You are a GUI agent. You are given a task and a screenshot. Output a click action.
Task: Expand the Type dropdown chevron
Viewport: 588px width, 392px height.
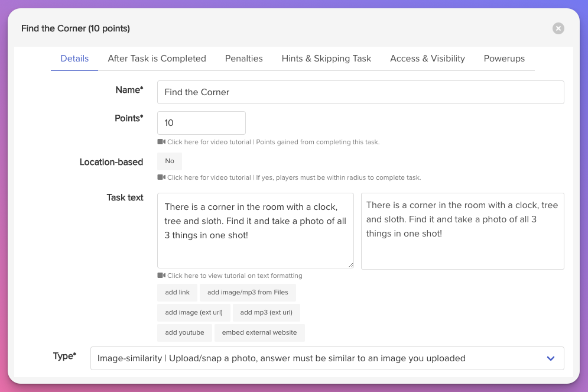pos(551,358)
